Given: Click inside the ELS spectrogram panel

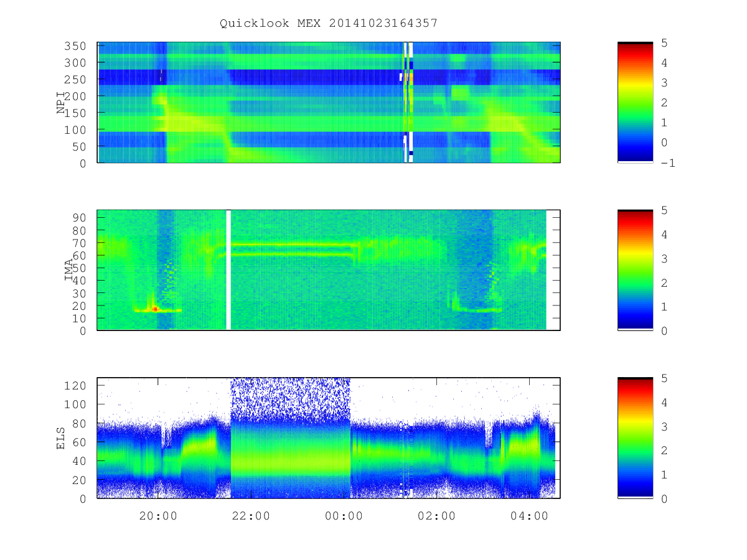Looking at the screenshot, I should [x=329, y=438].
